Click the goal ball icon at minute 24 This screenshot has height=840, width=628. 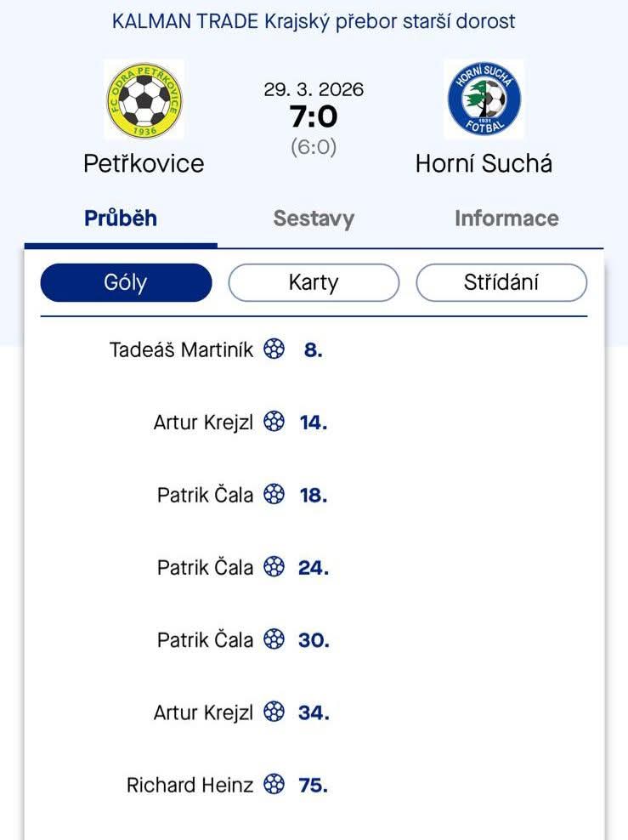(x=274, y=567)
